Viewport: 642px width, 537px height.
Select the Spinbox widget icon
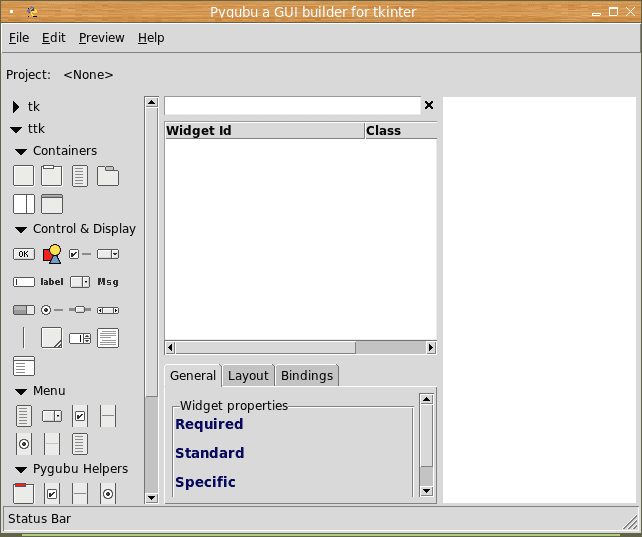80,338
